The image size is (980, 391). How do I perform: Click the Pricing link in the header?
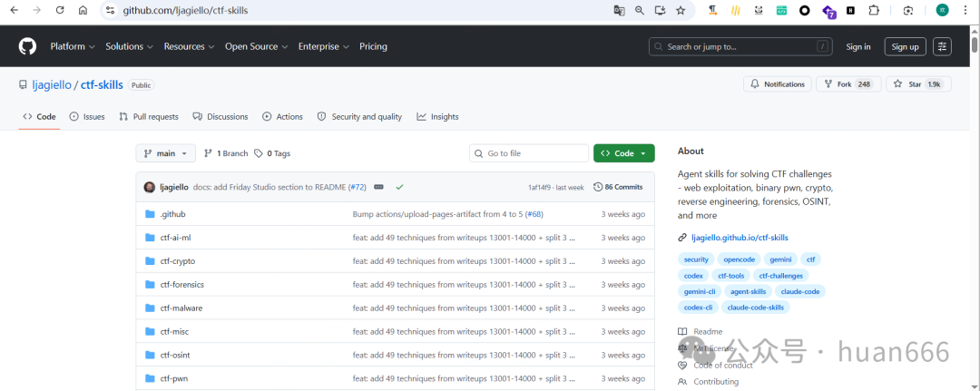tap(373, 47)
